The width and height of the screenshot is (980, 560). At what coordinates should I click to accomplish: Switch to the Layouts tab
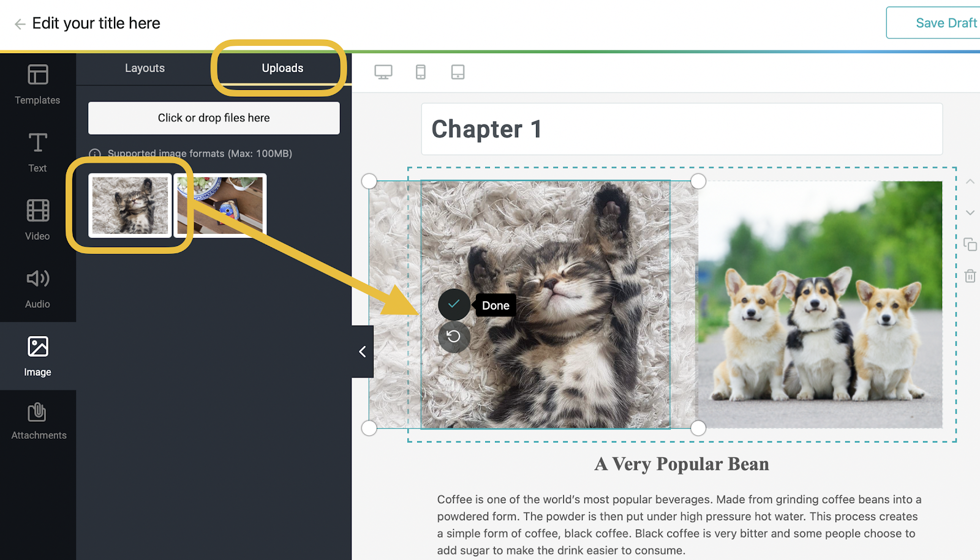coord(145,68)
